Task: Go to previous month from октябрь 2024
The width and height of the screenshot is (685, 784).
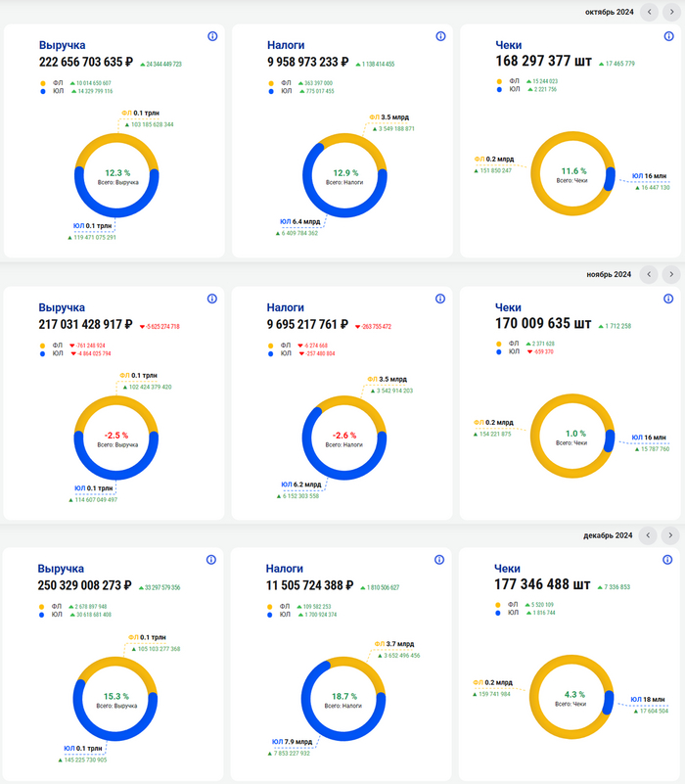Action: point(648,12)
